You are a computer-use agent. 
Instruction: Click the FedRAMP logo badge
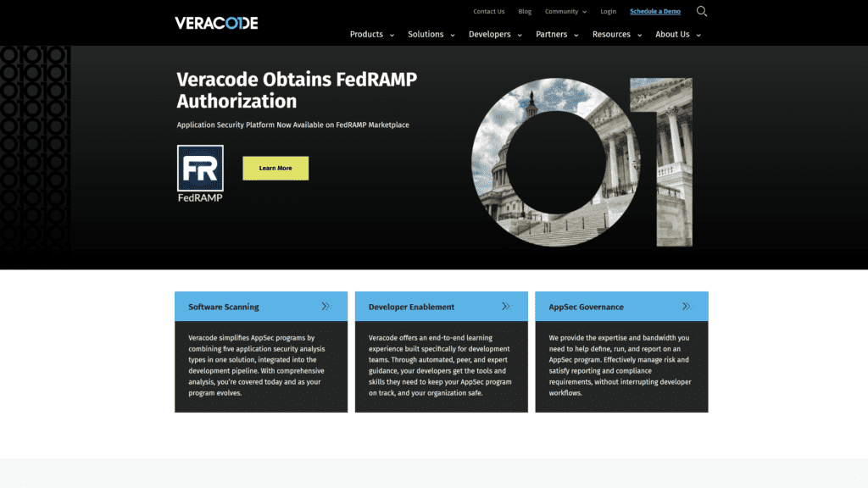click(x=200, y=174)
